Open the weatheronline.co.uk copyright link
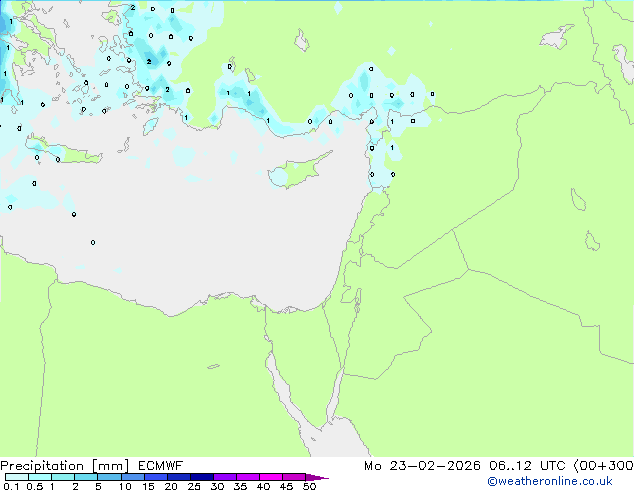 (549, 481)
